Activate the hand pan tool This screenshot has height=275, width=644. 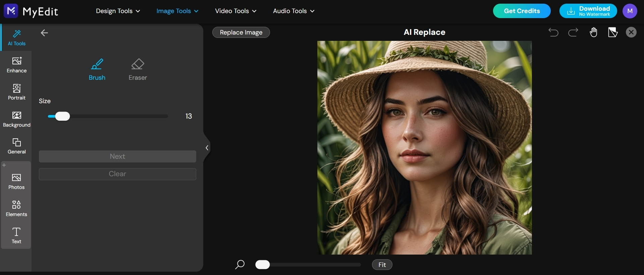pos(593,32)
